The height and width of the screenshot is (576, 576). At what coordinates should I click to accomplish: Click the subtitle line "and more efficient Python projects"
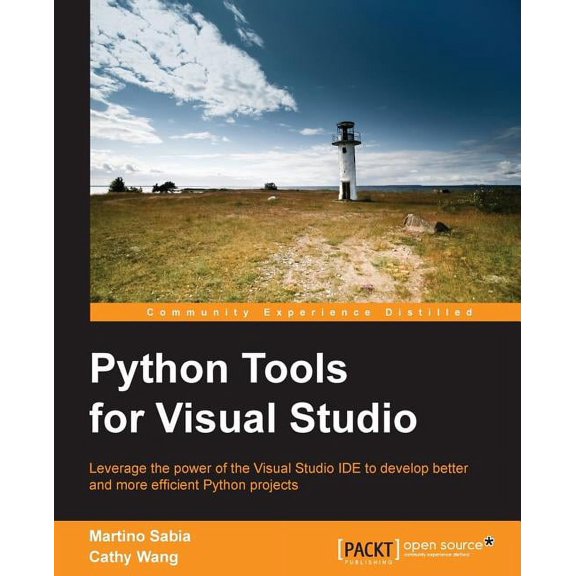(x=194, y=486)
